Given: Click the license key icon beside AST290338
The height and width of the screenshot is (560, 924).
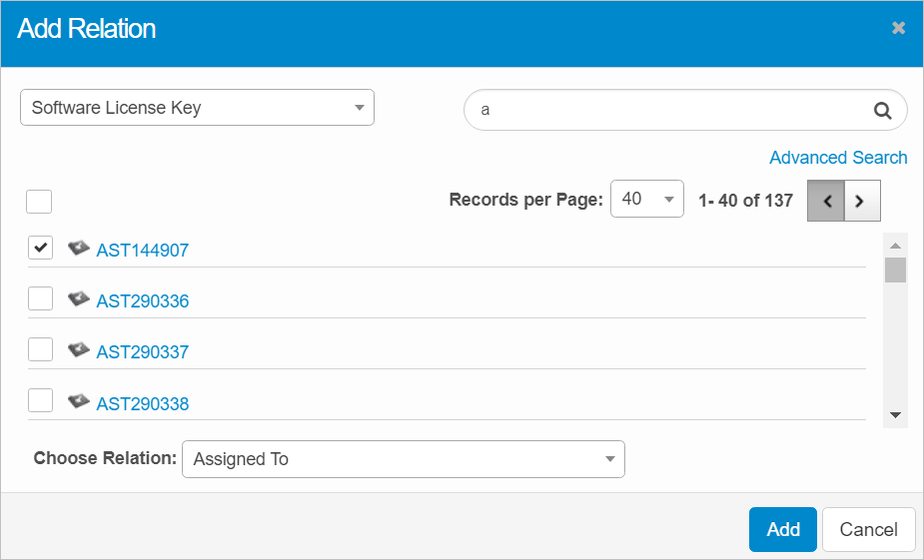Looking at the screenshot, I should [x=79, y=402].
